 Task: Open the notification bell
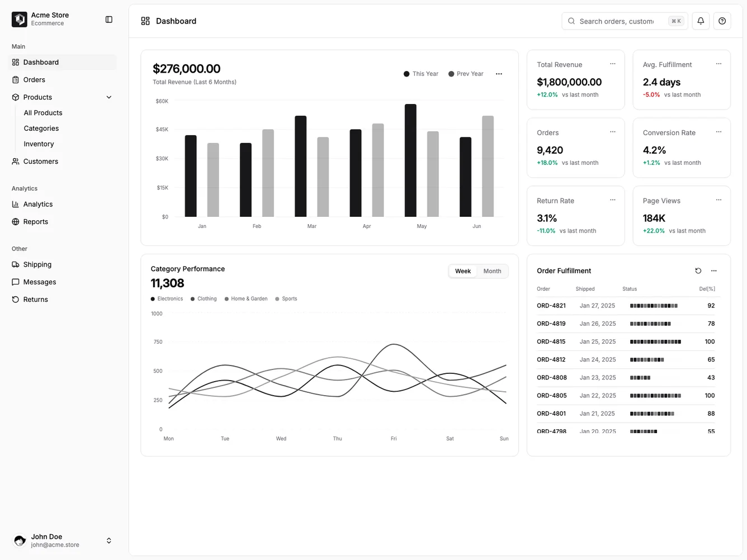coord(700,21)
